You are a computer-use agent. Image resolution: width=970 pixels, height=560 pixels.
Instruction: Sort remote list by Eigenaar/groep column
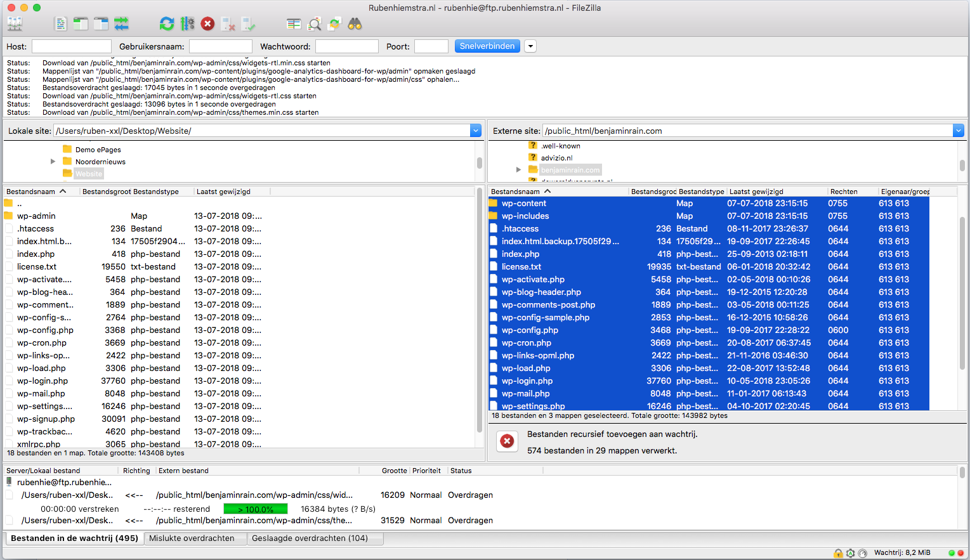point(905,192)
